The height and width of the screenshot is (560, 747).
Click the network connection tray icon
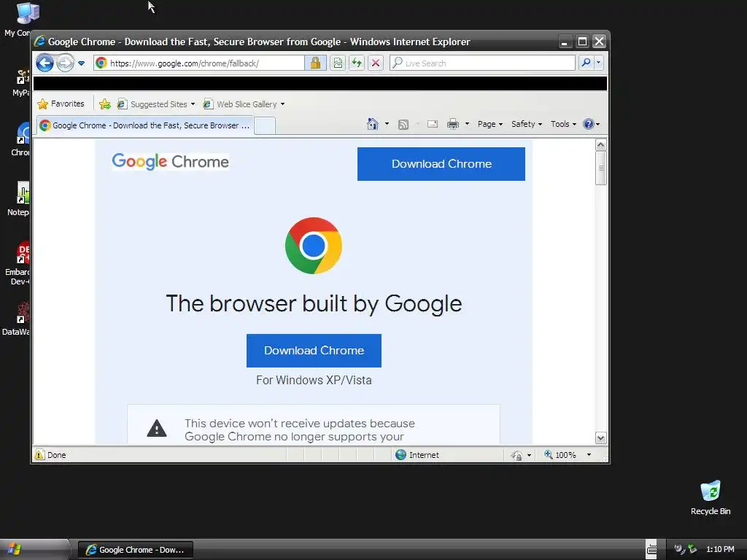point(692,549)
